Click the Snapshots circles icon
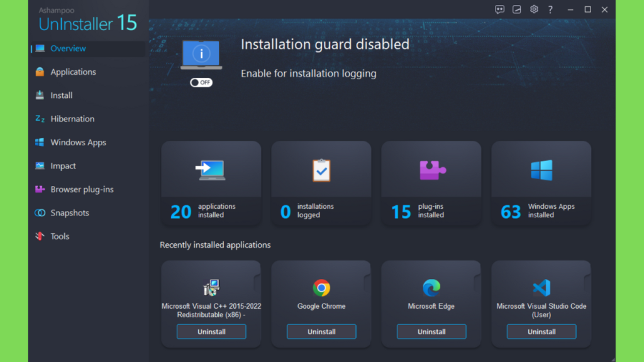The height and width of the screenshot is (362, 644). pos(40,212)
